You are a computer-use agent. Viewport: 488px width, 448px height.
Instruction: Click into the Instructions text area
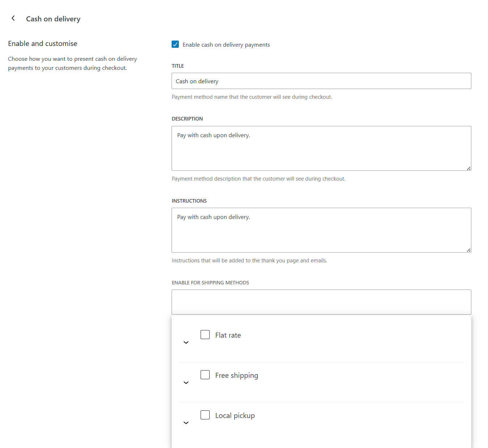pos(321,230)
